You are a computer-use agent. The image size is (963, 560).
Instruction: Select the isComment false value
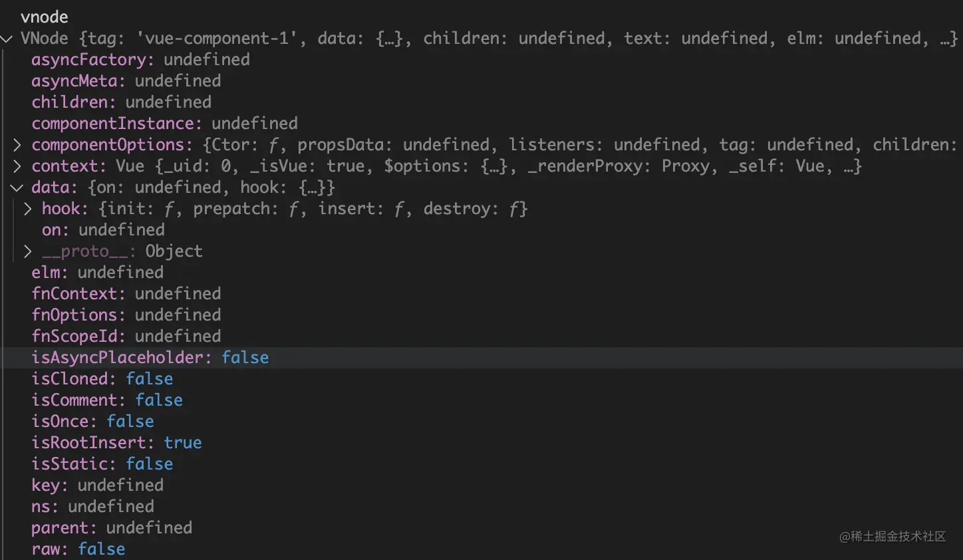click(159, 400)
